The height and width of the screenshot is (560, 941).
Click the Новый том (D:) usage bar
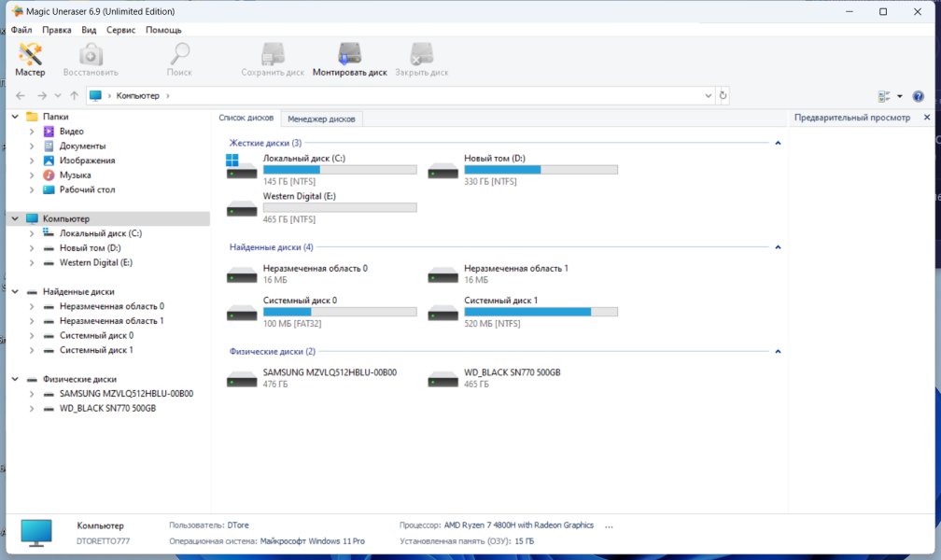541,170
